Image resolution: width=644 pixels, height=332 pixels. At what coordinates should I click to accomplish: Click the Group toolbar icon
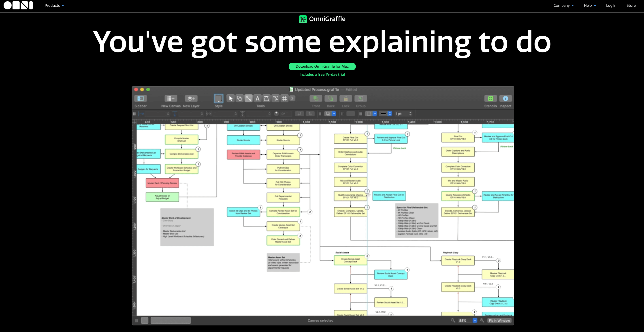(361, 98)
